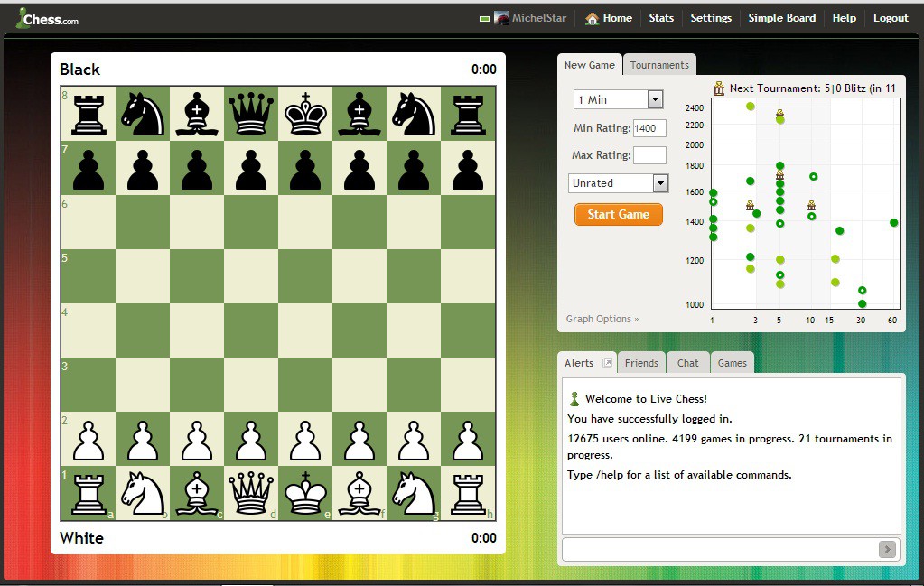The width and height of the screenshot is (924, 586).
Task: Open the 1 Min time control dropdown
Action: point(618,99)
